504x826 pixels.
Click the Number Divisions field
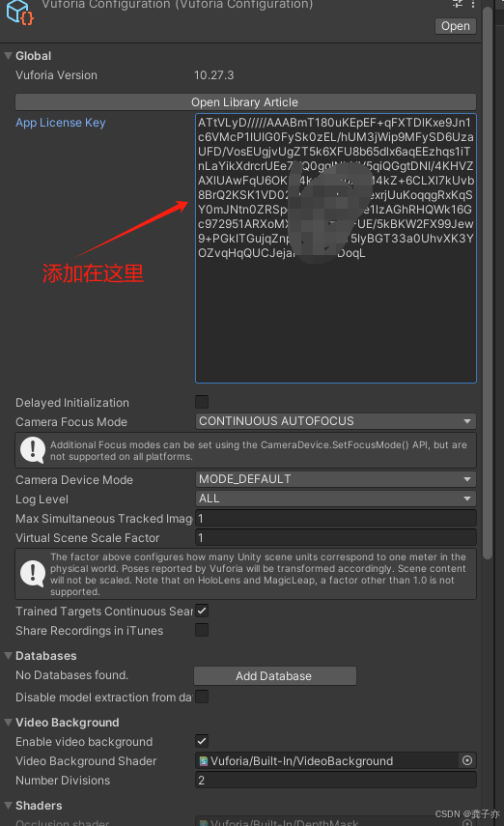coord(335,781)
